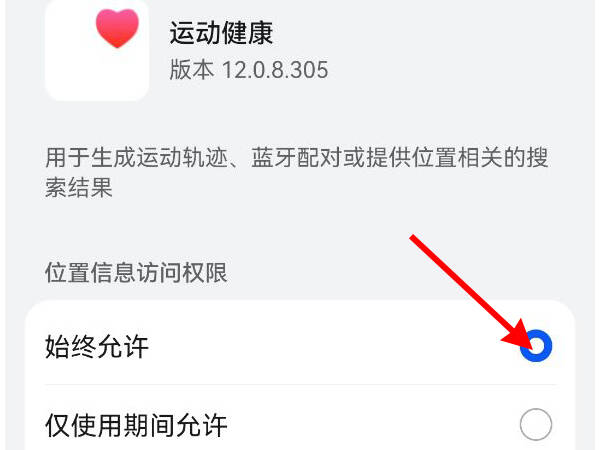Viewport: 600px width, 450px height.
Task: Click the location usage description paragraph
Action: pyautogui.click(x=297, y=173)
